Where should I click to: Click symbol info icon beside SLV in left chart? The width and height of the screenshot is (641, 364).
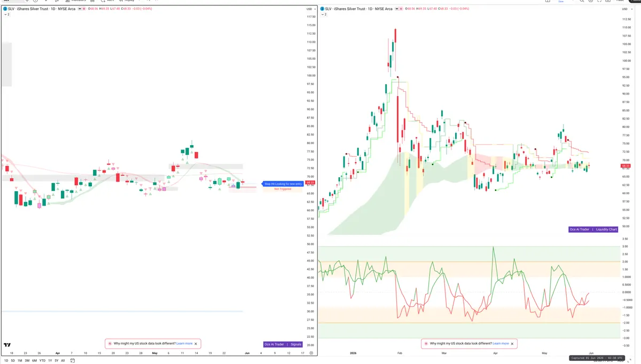(5, 9)
